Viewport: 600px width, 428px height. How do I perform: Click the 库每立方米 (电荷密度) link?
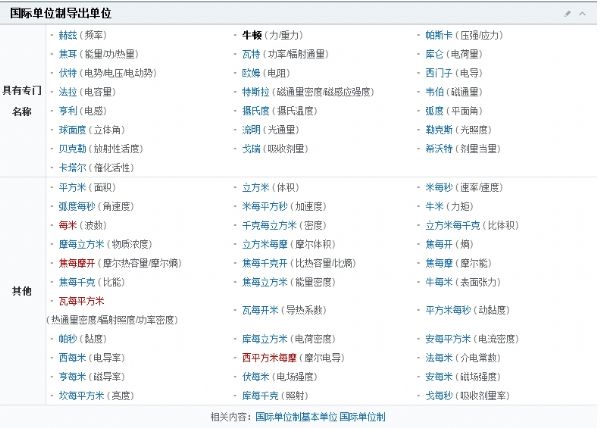click(265, 338)
